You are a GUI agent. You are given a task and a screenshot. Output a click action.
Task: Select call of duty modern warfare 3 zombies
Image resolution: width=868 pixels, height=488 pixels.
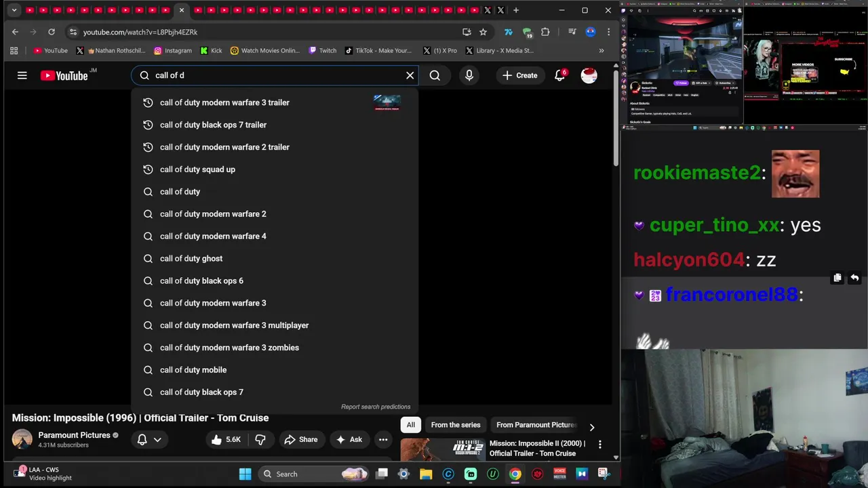[x=275, y=348]
